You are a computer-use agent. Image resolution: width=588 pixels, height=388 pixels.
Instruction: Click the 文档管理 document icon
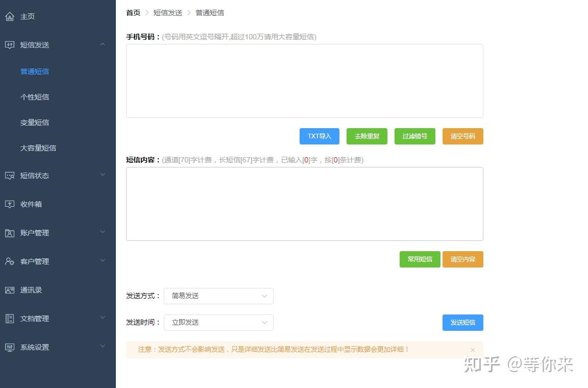point(10,319)
